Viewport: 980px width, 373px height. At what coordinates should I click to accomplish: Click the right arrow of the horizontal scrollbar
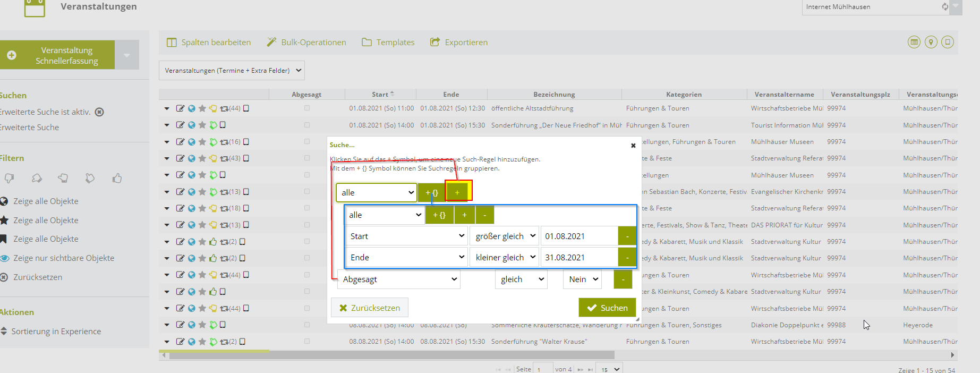pos(952,355)
